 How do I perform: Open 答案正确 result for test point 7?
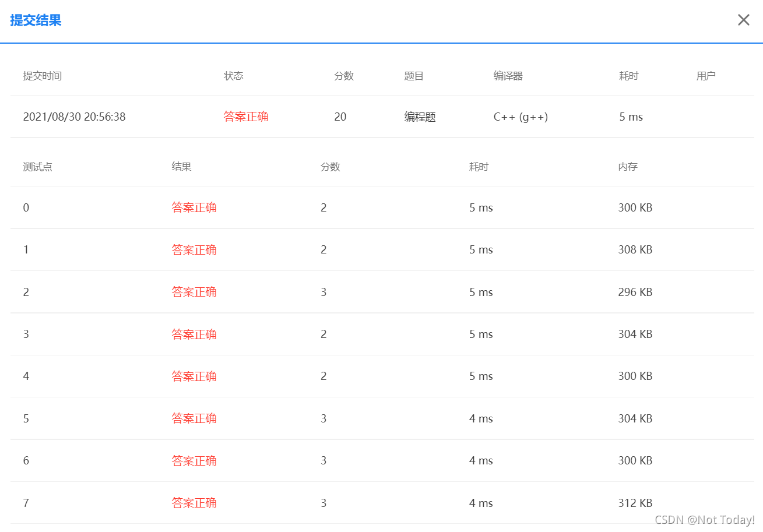[x=194, y=502]
